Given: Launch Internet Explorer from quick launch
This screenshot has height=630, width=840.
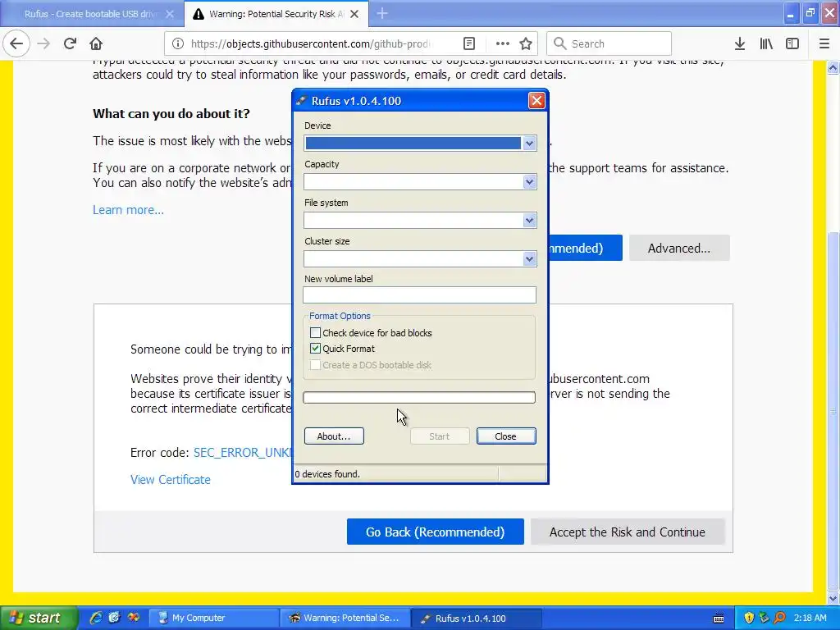Looking at the screenshot, I should (x=96, y=618).
